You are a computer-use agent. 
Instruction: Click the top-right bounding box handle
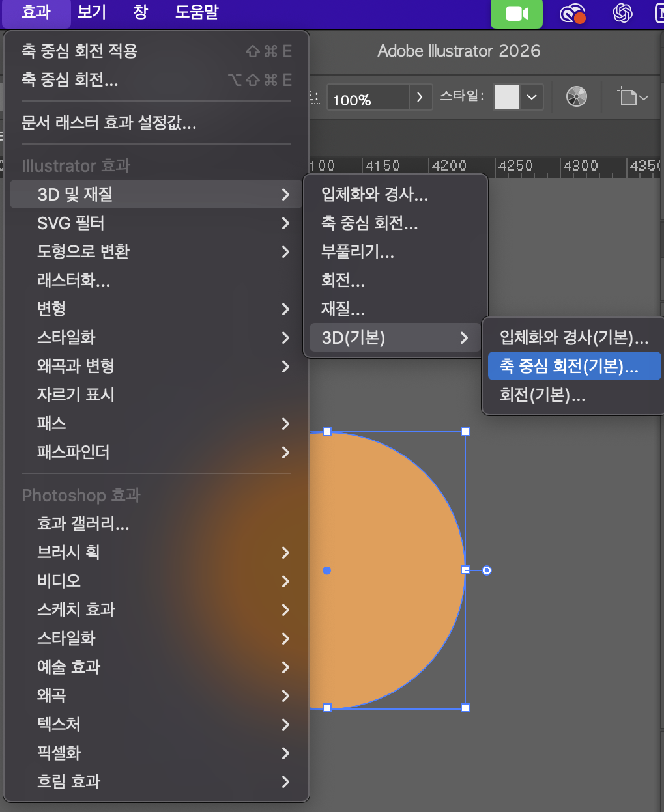pyautogui.click(x=465, y=432)
